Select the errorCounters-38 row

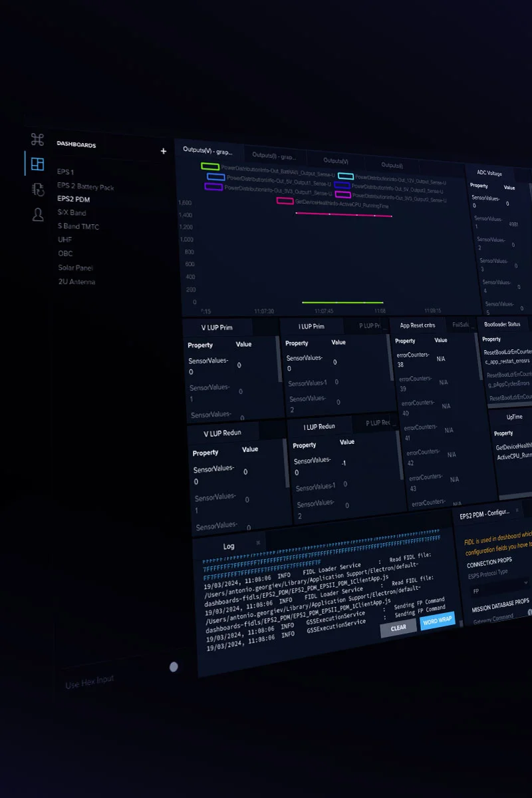[x=423, y=359]
